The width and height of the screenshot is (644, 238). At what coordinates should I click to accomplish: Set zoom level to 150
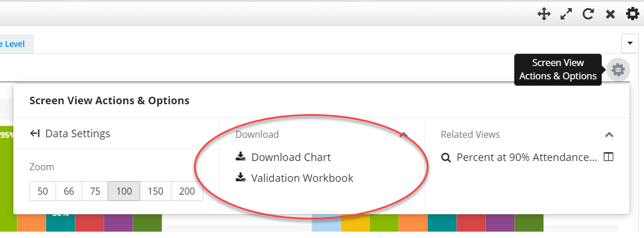click(155, 191)
